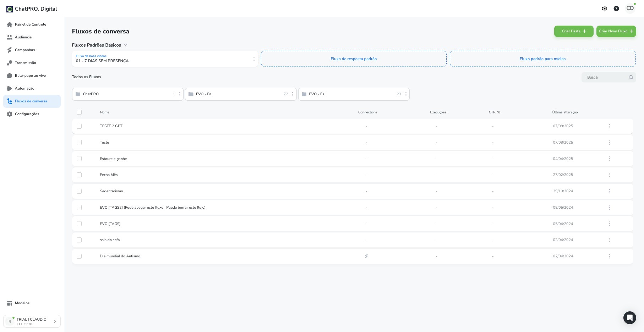
Task: Click the ChatPRO folder icon
Action: pyautogui.click(x=78, y=94)
